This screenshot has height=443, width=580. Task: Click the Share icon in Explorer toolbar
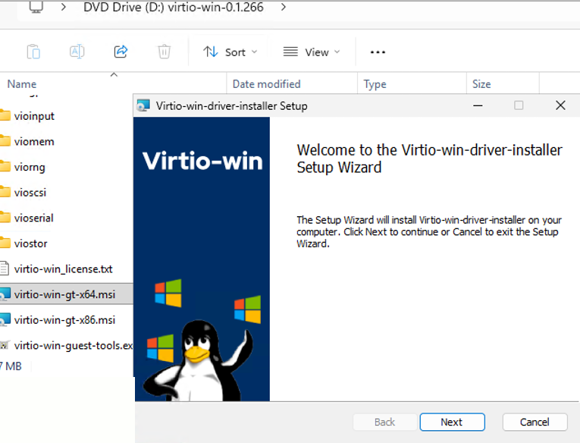pyautogui.click(x=121, y=51)
